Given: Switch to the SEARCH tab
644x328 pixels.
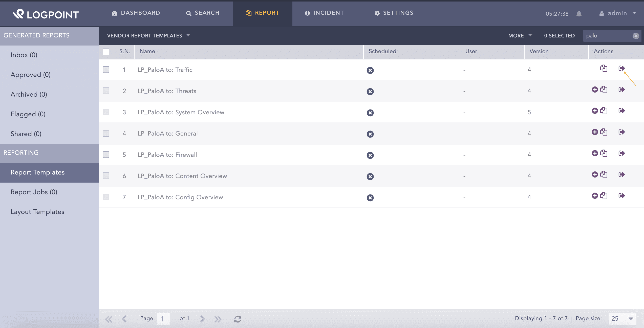Looking at the screenshot, I should [x=203, y=13].
